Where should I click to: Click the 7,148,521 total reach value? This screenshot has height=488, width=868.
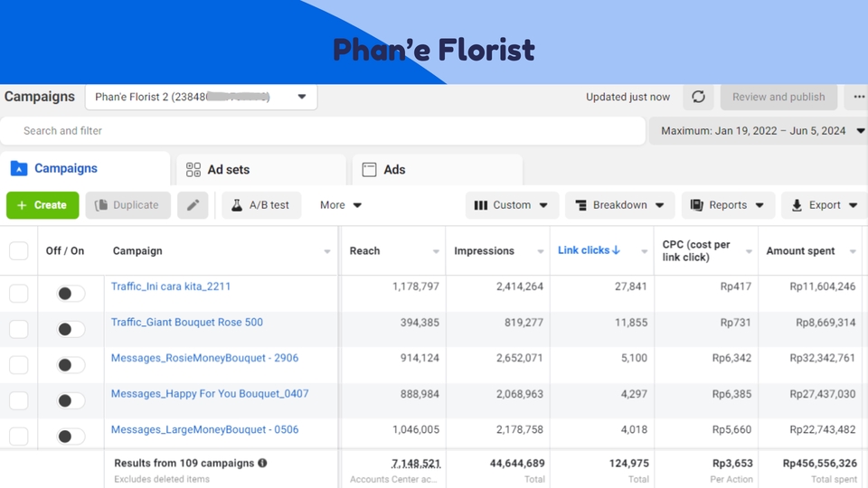pos(416,463)
